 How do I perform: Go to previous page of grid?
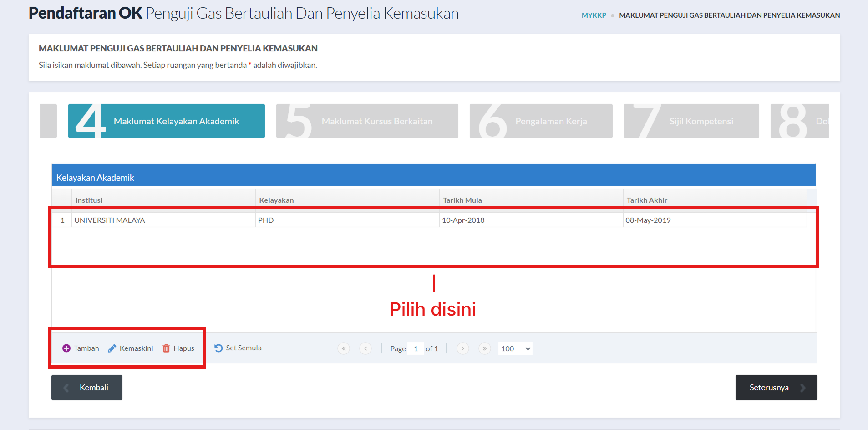[365, 349]
